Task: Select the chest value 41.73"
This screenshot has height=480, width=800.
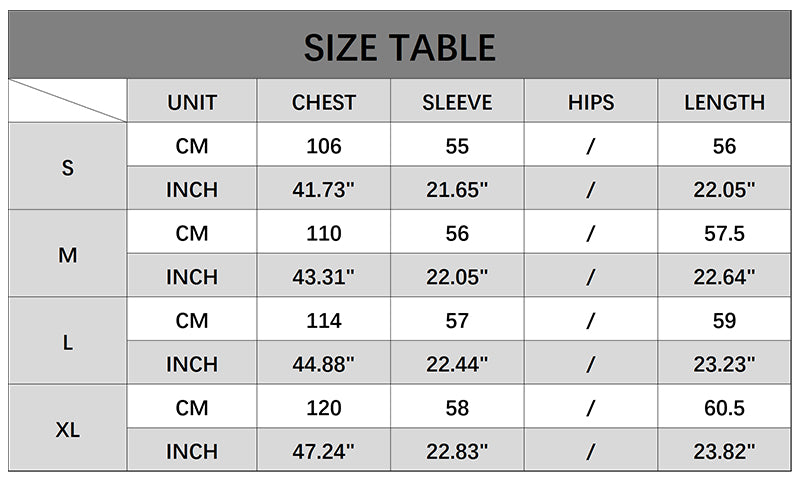Action: [x=324, y=190]
